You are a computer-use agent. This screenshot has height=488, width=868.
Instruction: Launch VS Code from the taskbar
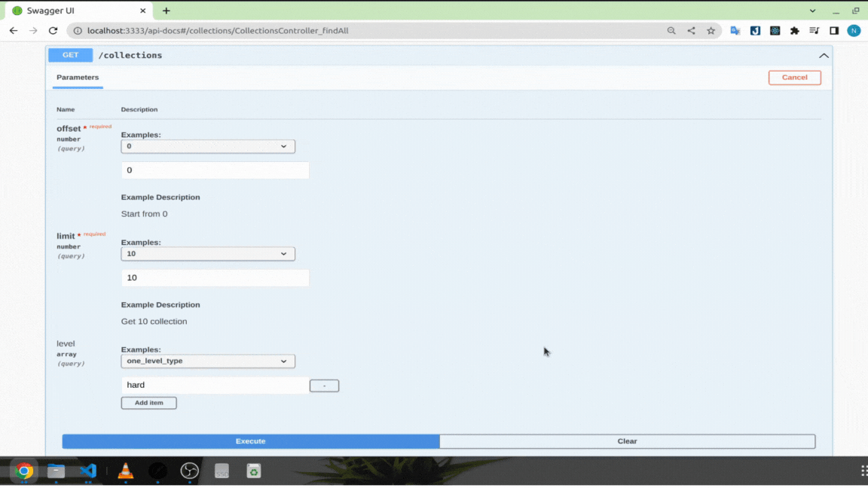pos(89,470)
